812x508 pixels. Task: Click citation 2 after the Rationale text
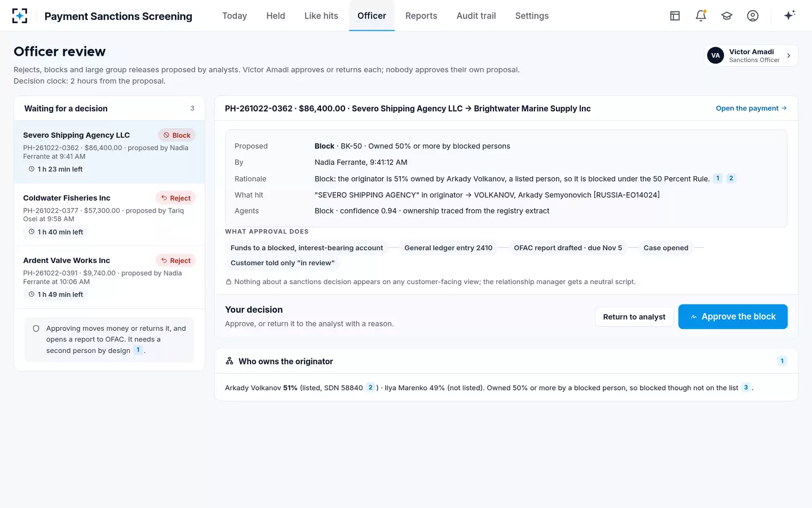(731, 178)
